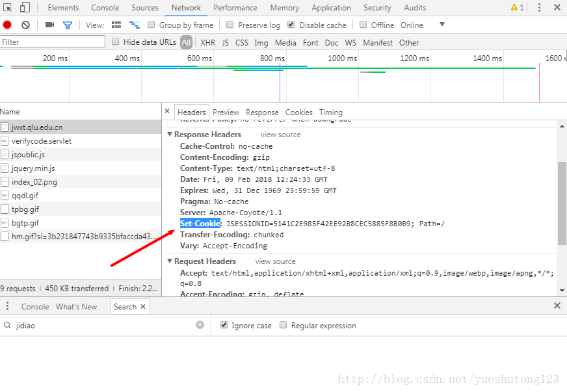
Task: Toggle the Ignore case checkbox
Action: pos(224,325)
